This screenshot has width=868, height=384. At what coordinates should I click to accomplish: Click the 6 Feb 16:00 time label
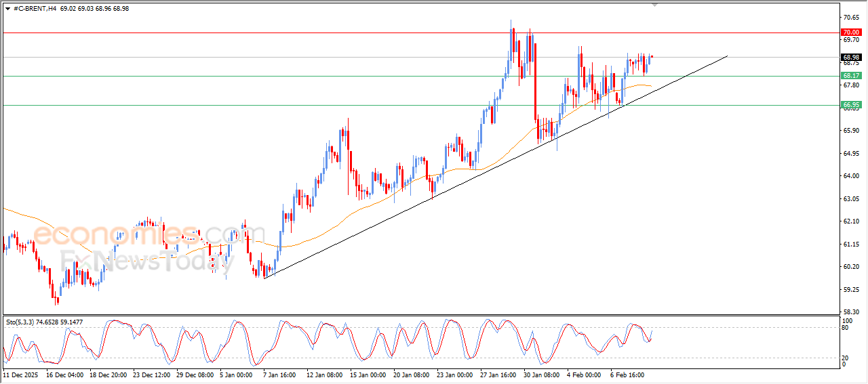pos(626,374)
